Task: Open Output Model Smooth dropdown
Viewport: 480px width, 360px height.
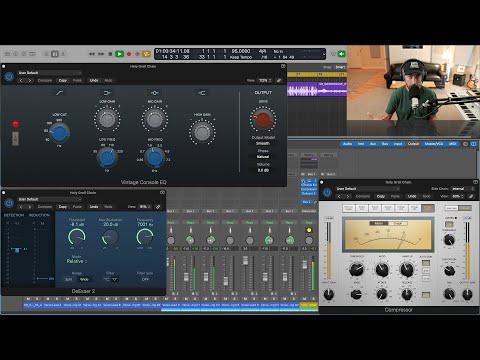Action: [x=263, y=143]
